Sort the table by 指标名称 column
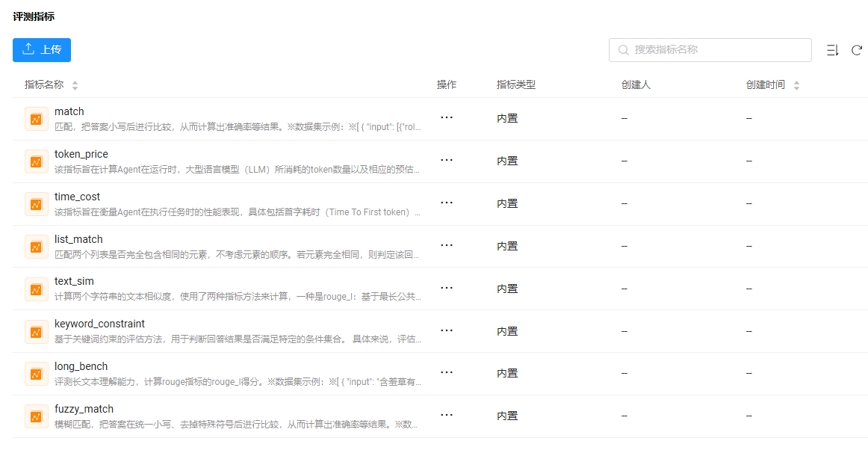Screen dimensions: 868x450 pyautogui.click(x=75, y=85)
